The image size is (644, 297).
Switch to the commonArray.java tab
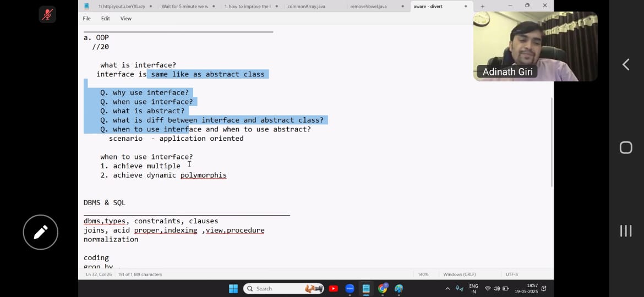click(306, 6)
